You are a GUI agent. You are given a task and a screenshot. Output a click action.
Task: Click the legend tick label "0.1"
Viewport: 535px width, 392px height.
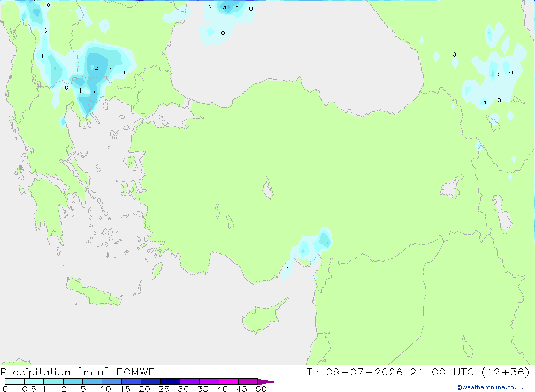coord(9,389)
